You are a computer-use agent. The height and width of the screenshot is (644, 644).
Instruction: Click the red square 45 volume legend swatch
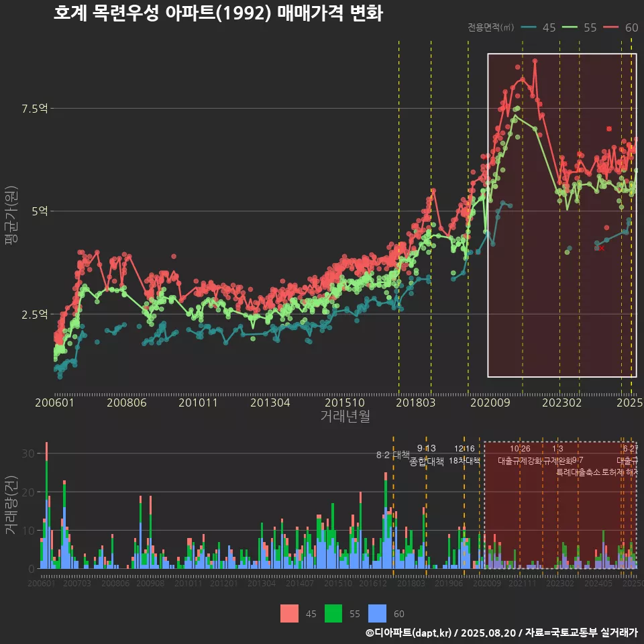tap(289, 614)
